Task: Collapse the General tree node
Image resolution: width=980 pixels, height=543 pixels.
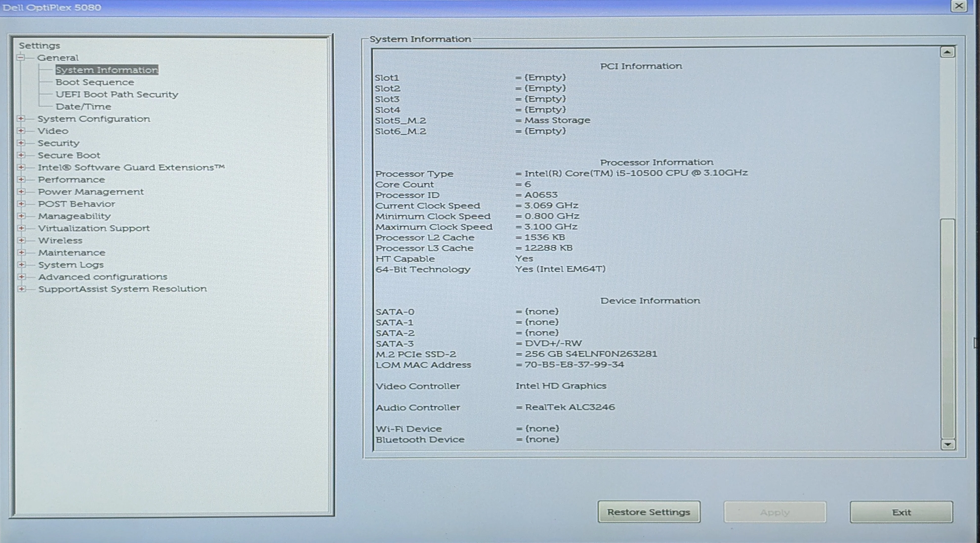Action: (20, 58)
